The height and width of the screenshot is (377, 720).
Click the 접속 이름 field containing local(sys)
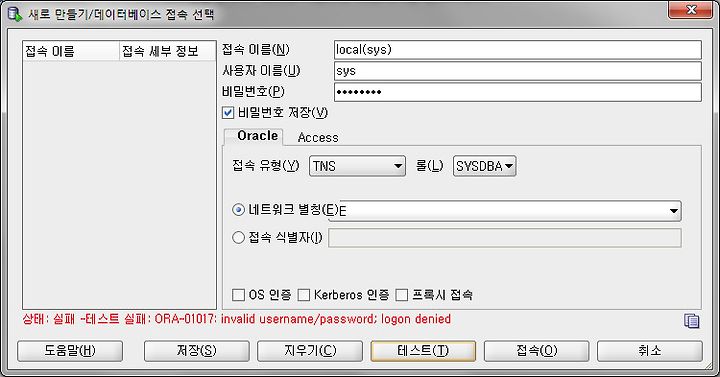(518, 50)
